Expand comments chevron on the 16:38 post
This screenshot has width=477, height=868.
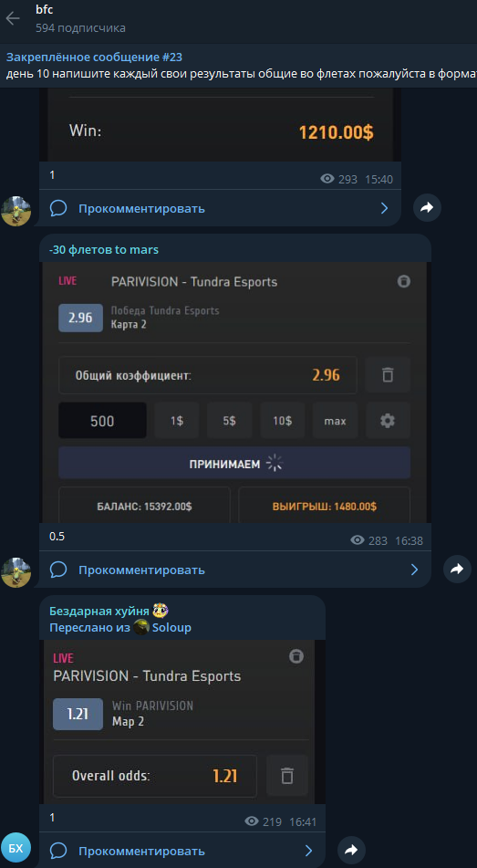[414, 569]
